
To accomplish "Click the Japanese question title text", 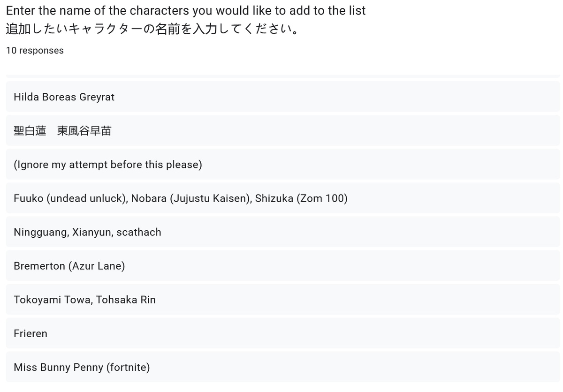I will 152,30.
